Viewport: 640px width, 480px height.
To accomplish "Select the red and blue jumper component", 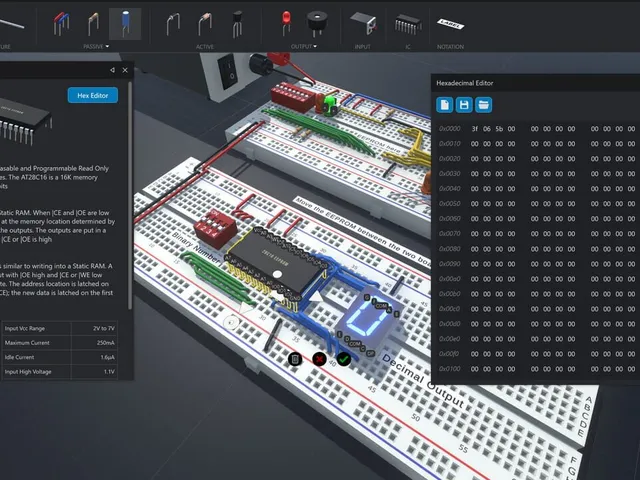I will click(61, 23).
